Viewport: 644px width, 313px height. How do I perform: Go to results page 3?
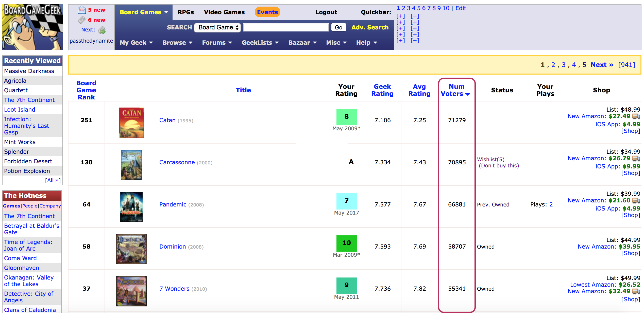pos(564,65)
